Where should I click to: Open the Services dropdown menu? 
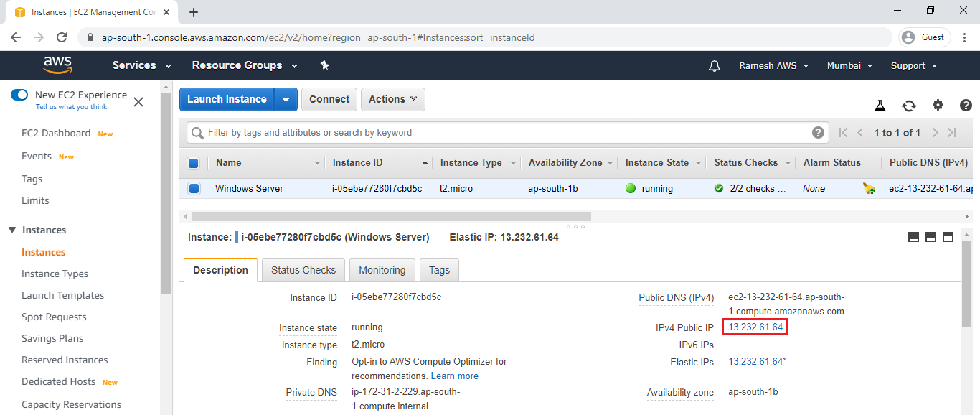point(142,65)
